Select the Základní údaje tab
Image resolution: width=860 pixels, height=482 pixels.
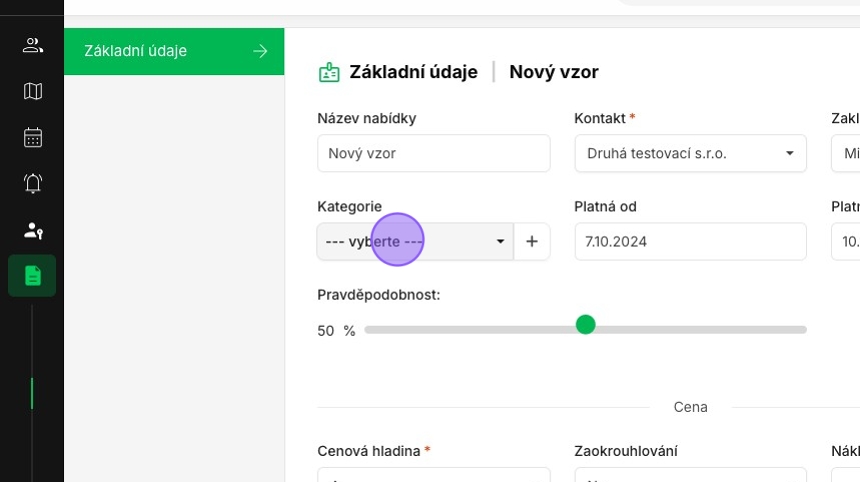[150, 51]
